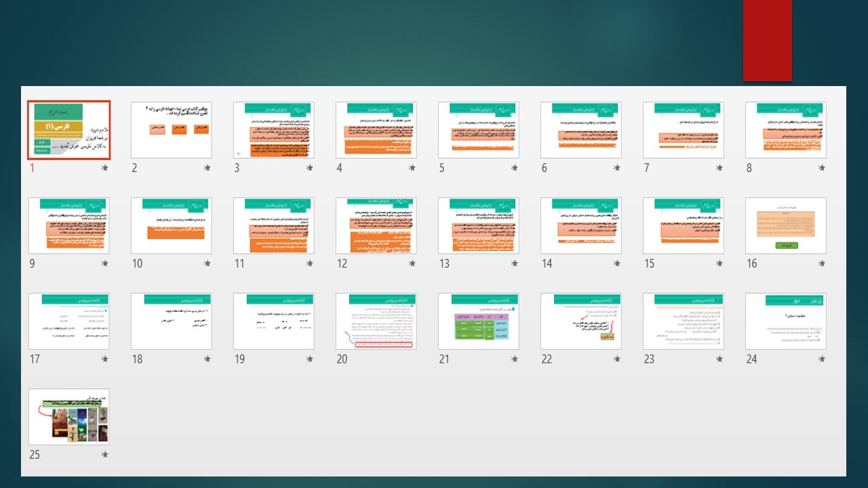The image size is (868, 488).
Task: Select slide 14 thumbnail
Action: coord(580,226)
